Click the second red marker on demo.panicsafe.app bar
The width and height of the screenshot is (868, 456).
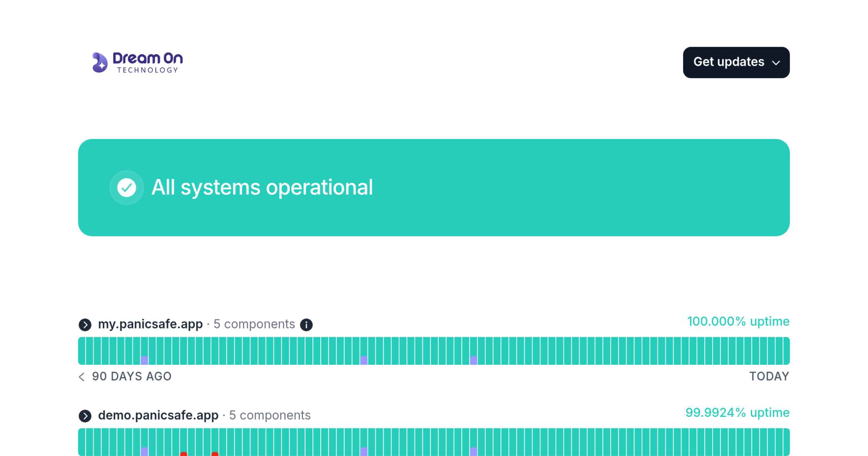pos(215,453)
